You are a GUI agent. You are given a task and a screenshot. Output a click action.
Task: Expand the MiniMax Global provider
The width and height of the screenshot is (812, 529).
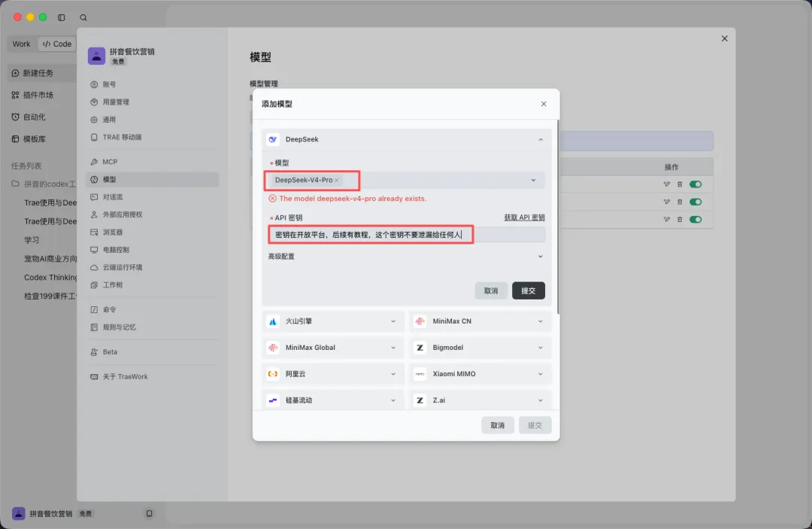click(x=333, y=348)
